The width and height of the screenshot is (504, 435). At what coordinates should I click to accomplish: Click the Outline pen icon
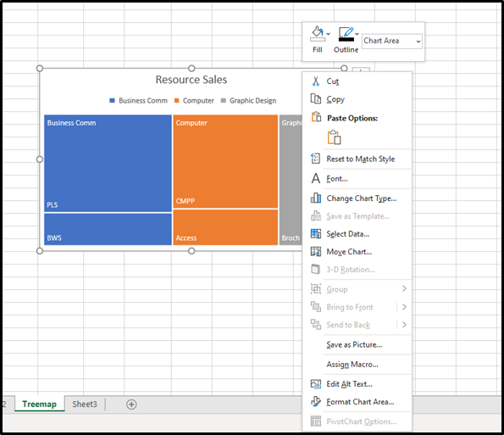point(346,34)
